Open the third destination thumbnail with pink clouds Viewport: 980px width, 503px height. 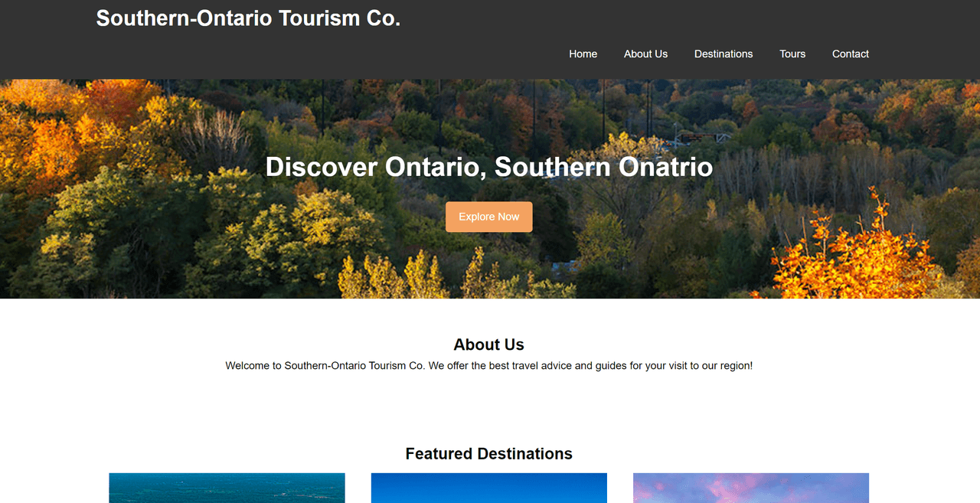pos(751,488)
